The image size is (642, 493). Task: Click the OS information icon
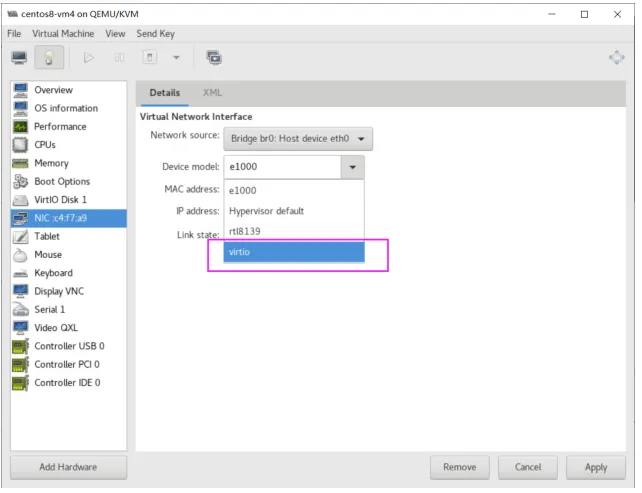click(20, 109)
